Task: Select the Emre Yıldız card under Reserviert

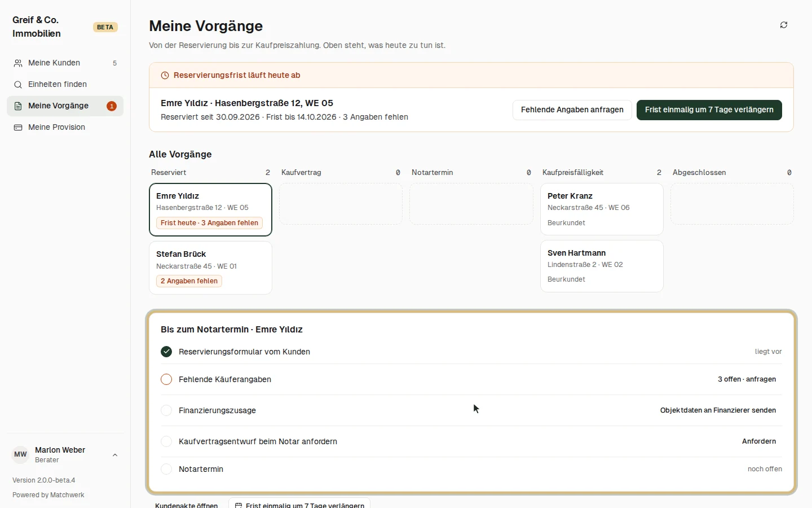Action: (210, 209)
